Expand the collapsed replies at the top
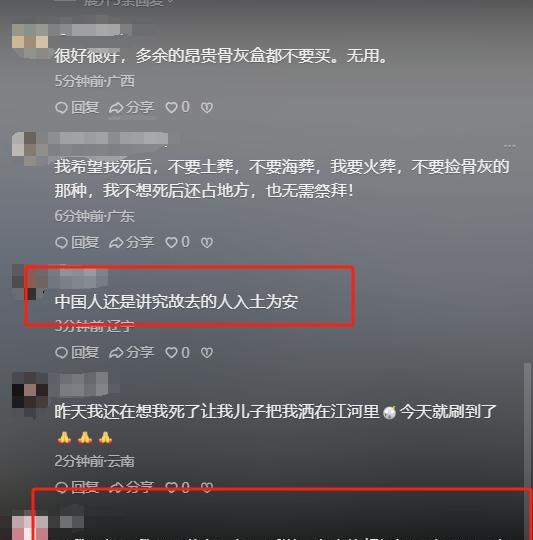Viewport: 533px width, 540px height. coord(127,3)
